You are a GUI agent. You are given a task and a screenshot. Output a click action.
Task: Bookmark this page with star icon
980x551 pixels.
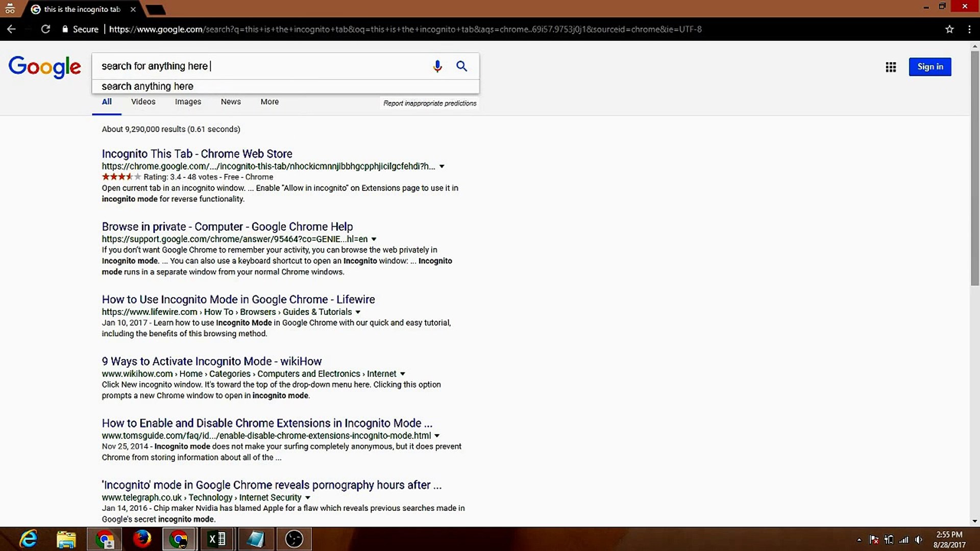click(949, 29)
